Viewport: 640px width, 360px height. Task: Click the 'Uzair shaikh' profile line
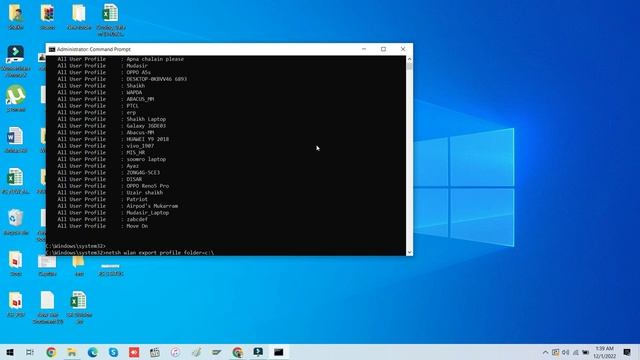110,193
